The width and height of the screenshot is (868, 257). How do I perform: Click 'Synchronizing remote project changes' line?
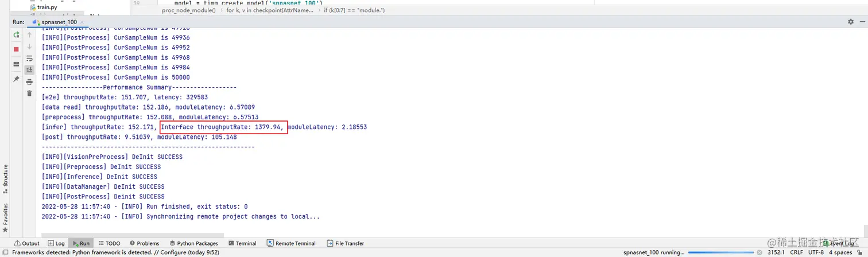click(180, 216)
